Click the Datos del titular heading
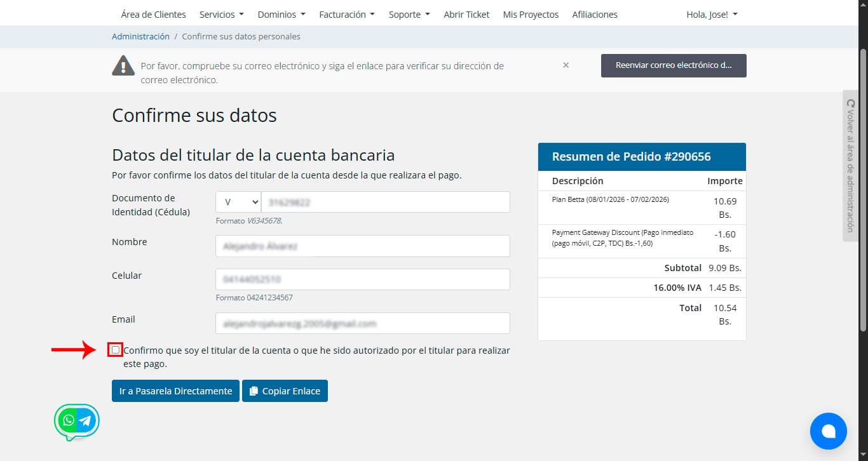Image resolution: width=868 pixels, height=461 pixels. pos(254,155)
